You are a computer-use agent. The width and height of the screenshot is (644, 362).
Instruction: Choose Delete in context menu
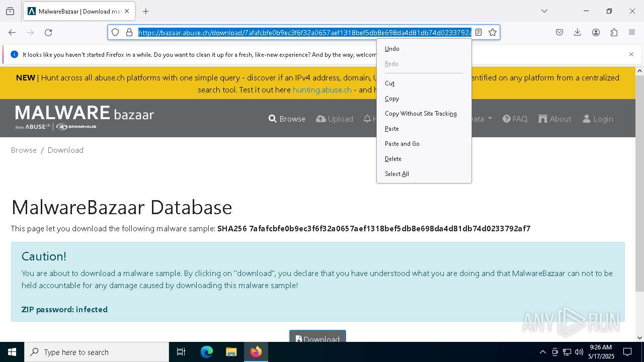coord(424,159)
